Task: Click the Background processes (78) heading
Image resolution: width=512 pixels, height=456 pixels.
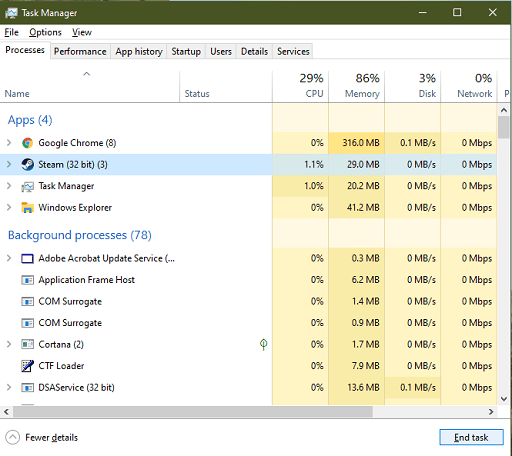Action: 80,235
